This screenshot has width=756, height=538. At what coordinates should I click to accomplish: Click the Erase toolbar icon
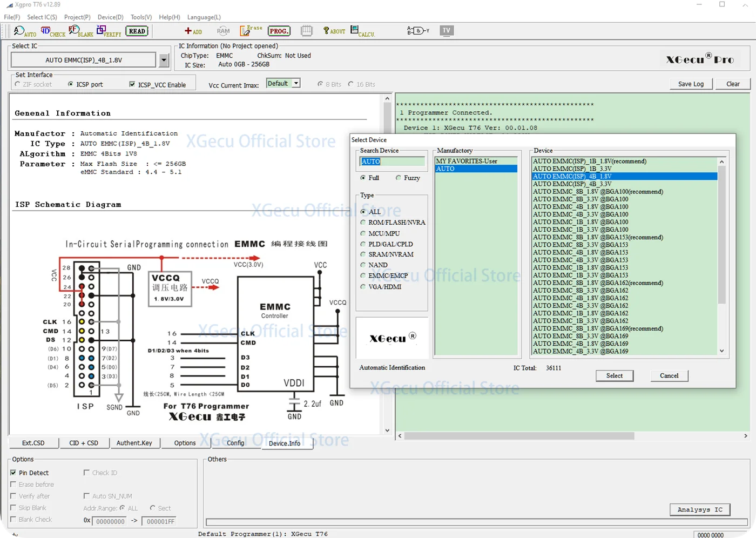tap(251, 31)
